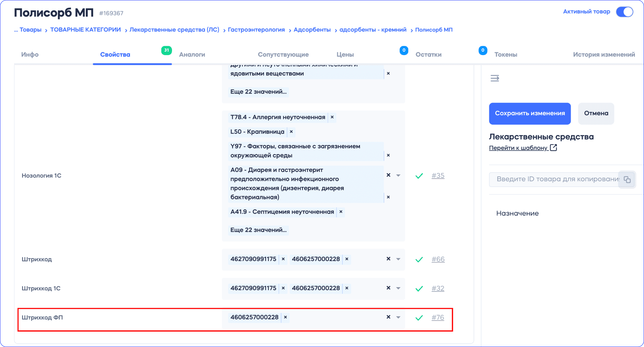Image resolution: width=644 pixels, height=347 pixels.
Task: Clear all Штрихкод ФП values
Action: point(389,317)
